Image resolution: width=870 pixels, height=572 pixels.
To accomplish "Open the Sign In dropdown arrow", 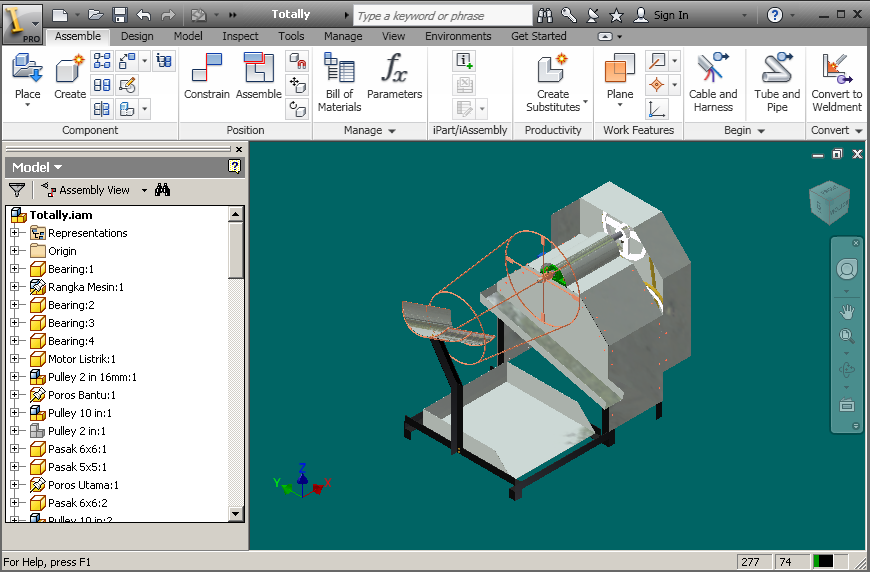I will 745,16.
